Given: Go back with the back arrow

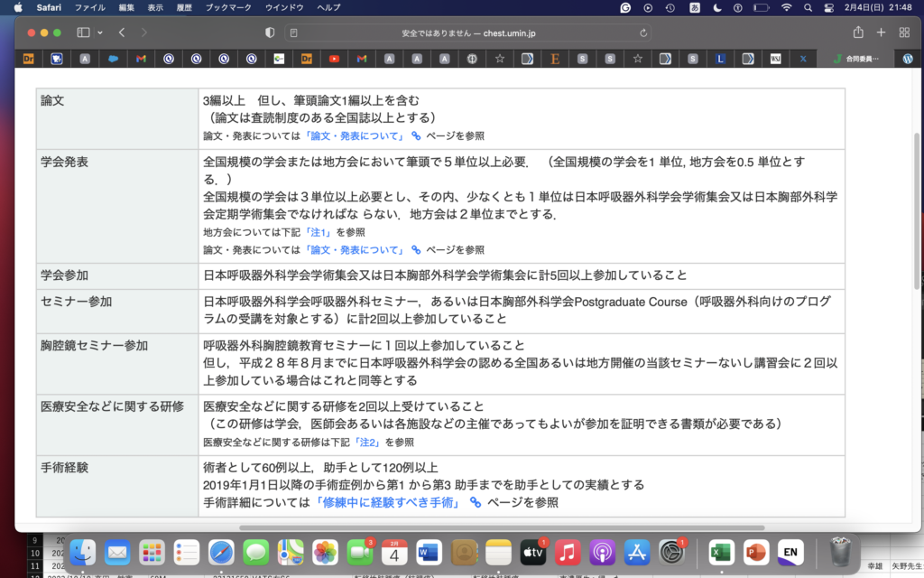Looking at the screenshot, I should click(122, 33).
